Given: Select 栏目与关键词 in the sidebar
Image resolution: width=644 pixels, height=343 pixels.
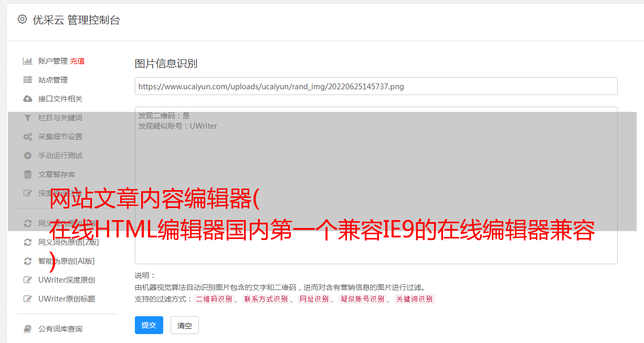Looking at the screenshot, I should 60,118.
